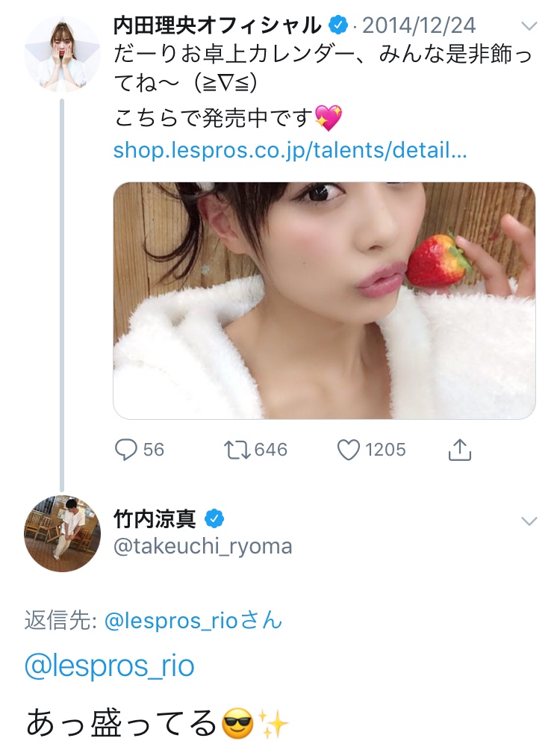Open 竹内涼真's profile avatar
The height and width of the screenshot is (747, 560).
tap(62, 533)
